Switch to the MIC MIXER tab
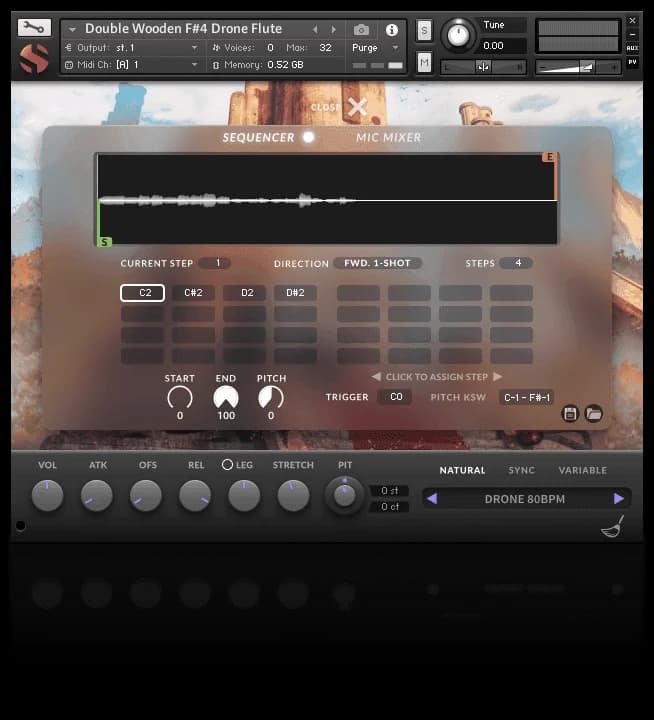The width and height of the screenshot is (654, 720). 388,138
